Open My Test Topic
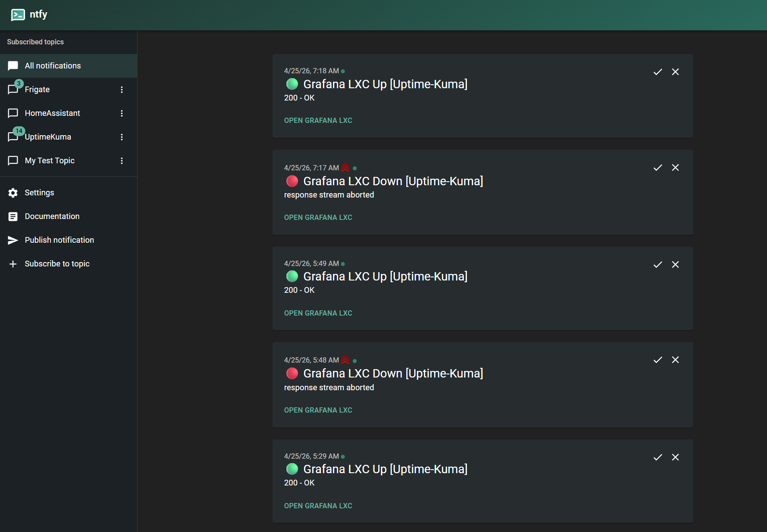 point(69,161)
